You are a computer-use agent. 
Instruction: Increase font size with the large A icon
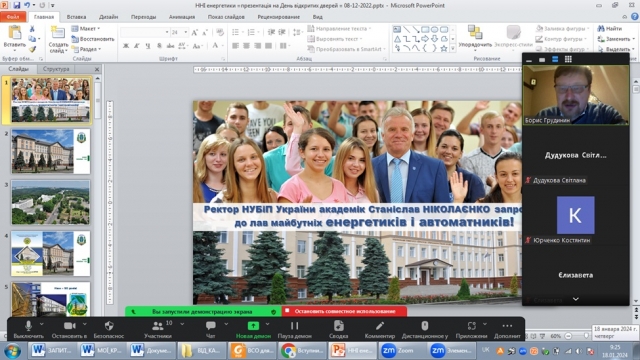tap(195, 32)
